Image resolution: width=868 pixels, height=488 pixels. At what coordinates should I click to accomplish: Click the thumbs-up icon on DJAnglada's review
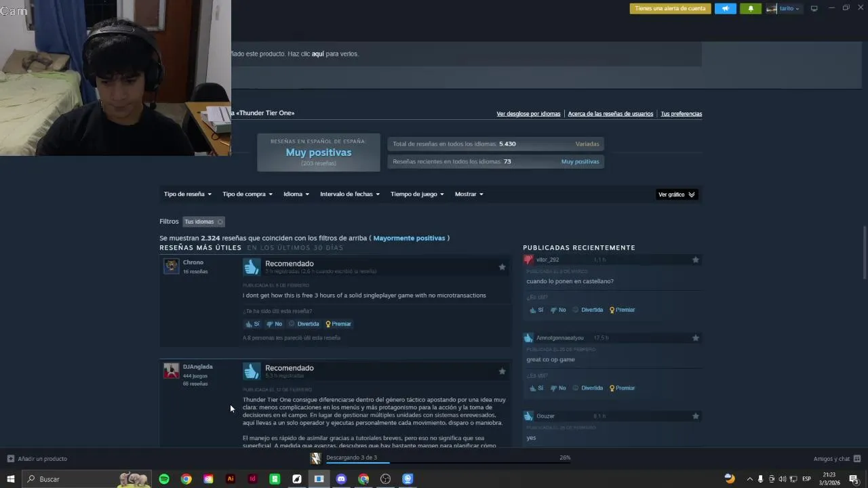[252, 371]
